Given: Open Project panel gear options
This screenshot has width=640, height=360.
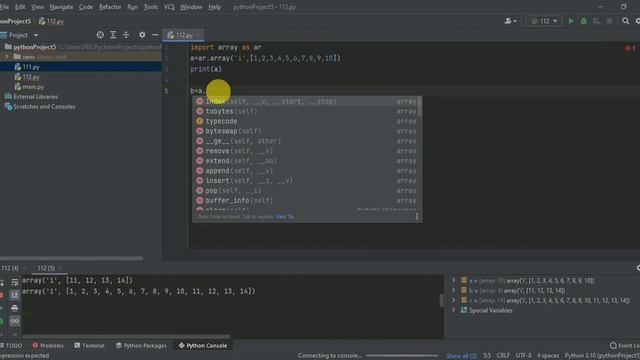Looking at the screenshot, I should click(x=142, y=35).
